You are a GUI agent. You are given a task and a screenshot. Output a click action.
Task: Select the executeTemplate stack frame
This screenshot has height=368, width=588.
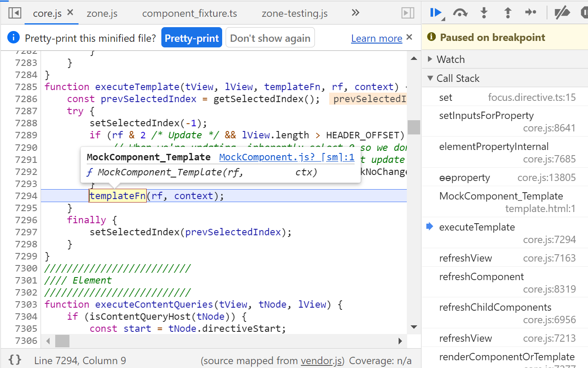[505, 233]
